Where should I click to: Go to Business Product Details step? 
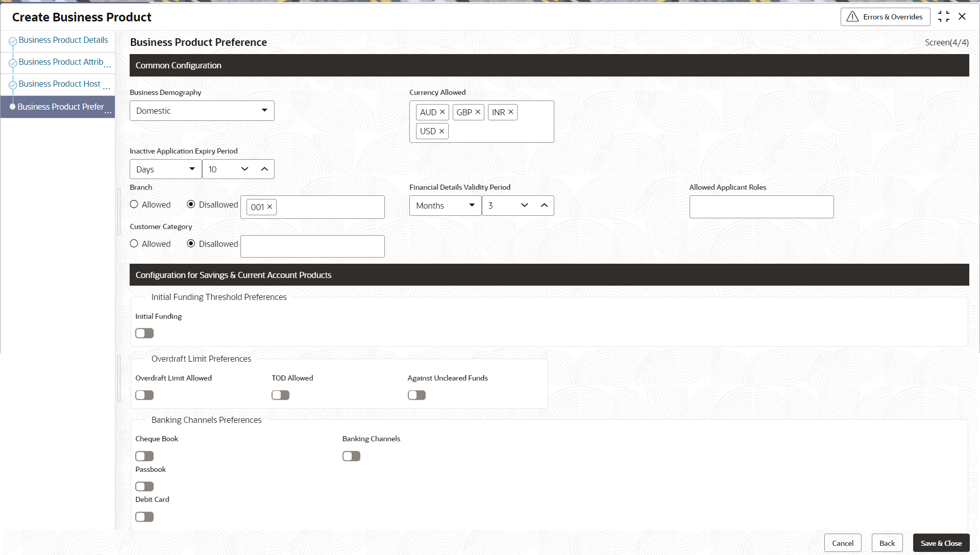(63, 40)
